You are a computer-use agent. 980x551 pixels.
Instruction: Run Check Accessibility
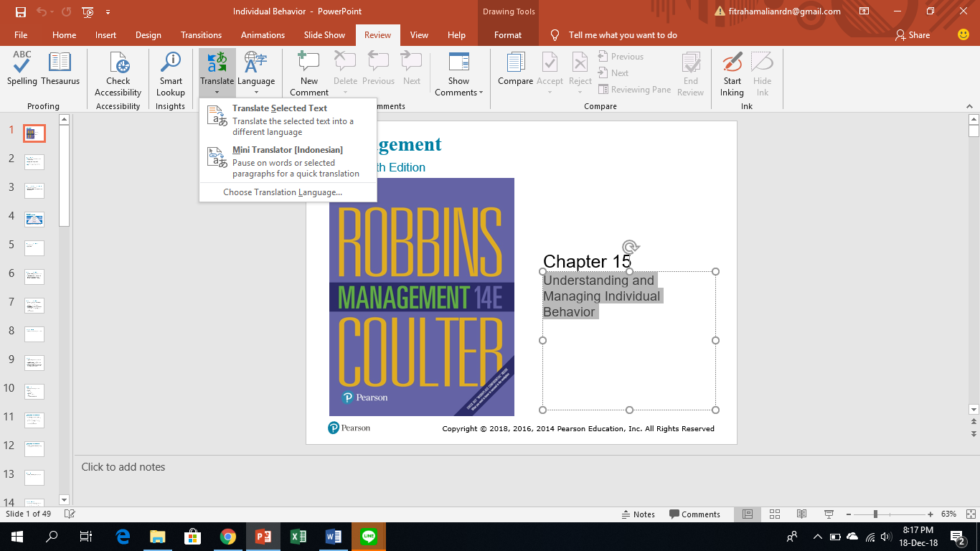[x=118, y=74]
